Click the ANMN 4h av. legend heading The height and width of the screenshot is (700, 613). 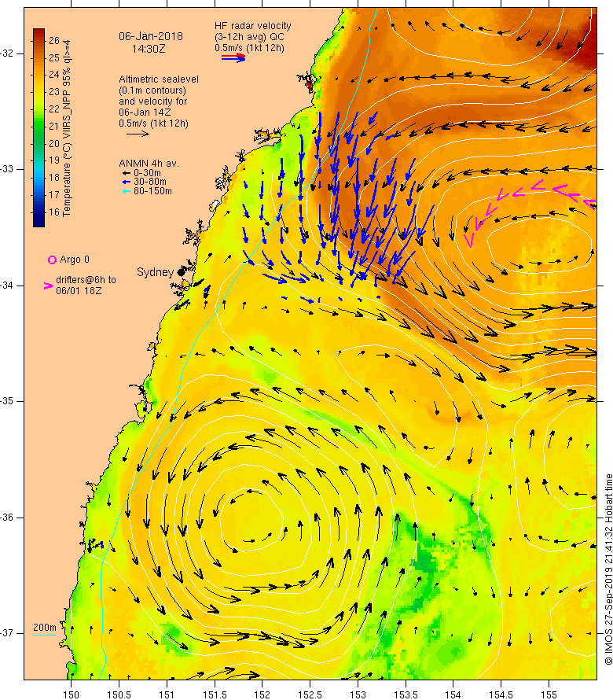[149, 164]
